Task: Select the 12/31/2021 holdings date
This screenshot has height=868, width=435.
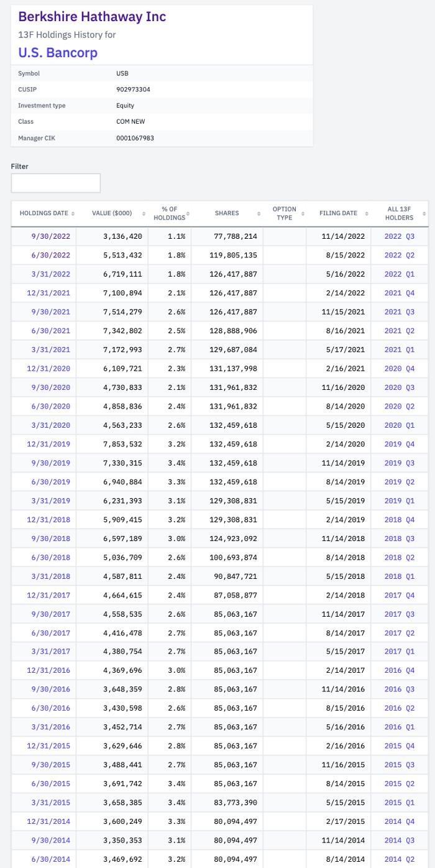Action: point(48,293)
